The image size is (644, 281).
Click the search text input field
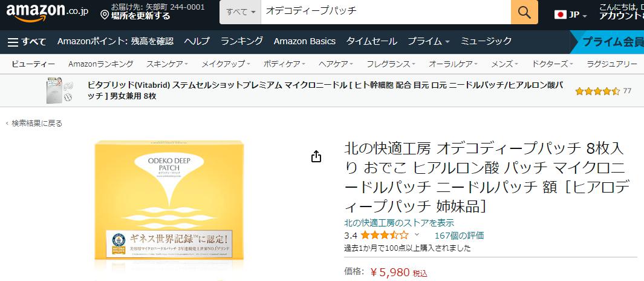386,12
